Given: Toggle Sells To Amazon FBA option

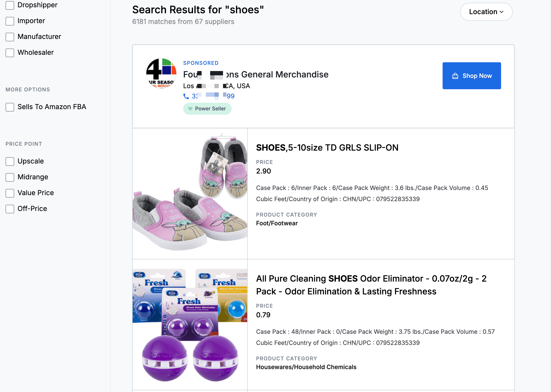Looking at the screenshot, I should (x=10, y=107).
